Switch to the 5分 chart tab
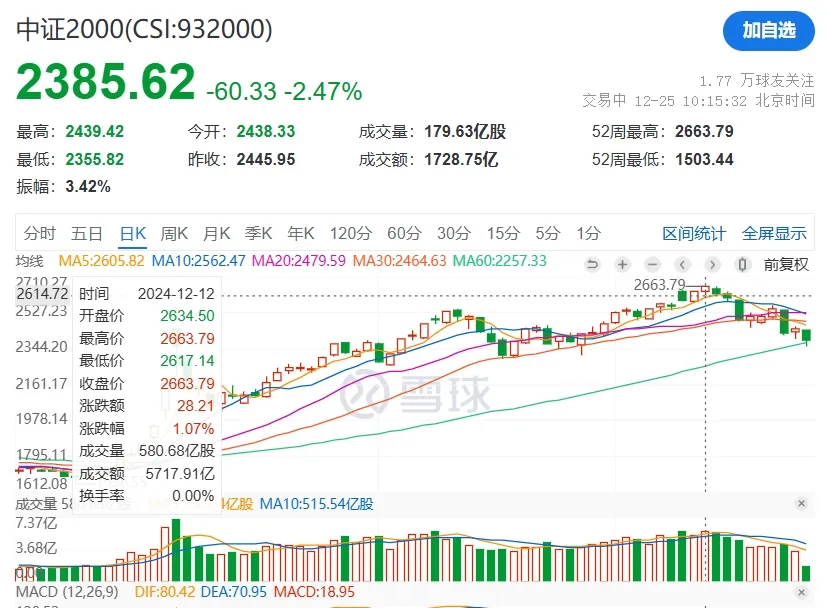The image size is (828, 608). pyautogui.click(x=548, y=233)
